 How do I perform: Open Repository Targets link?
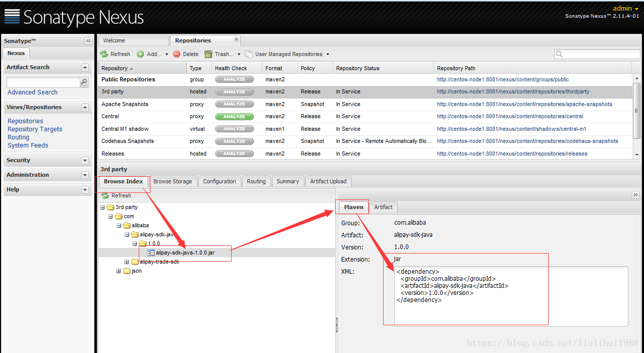35,129
